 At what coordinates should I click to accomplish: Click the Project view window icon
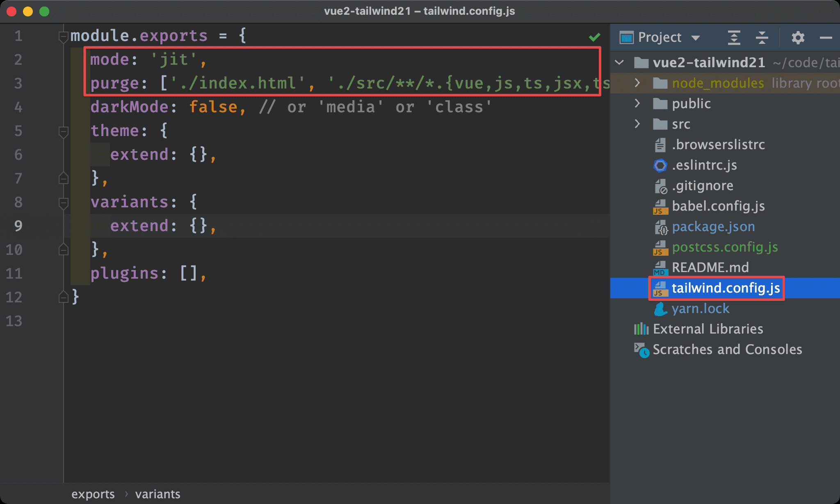(626, 38)
